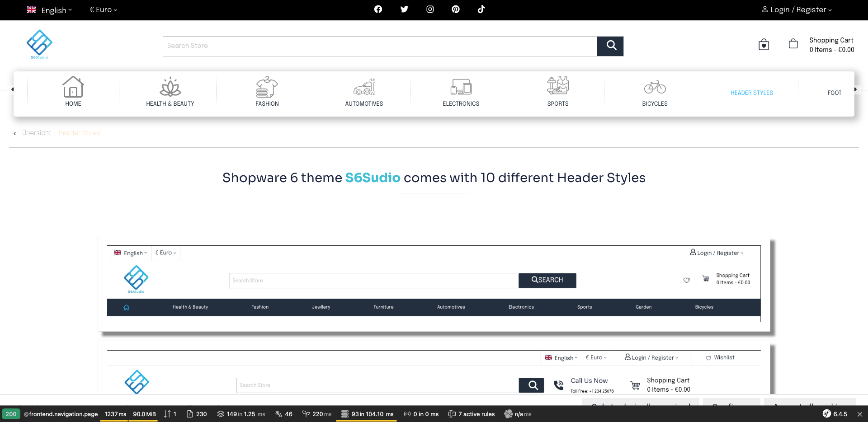Click inside the Search Store input field

[x=380, y=46]
